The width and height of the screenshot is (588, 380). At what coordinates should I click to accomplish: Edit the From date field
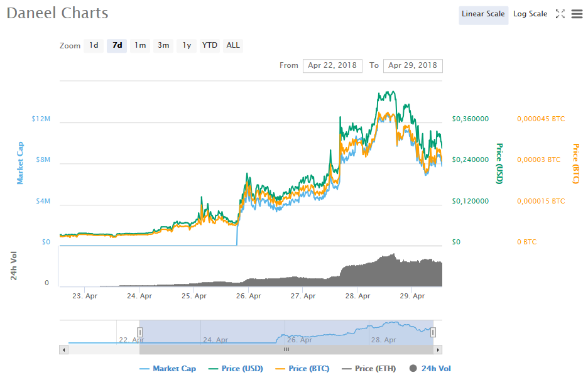pos(332,65)
